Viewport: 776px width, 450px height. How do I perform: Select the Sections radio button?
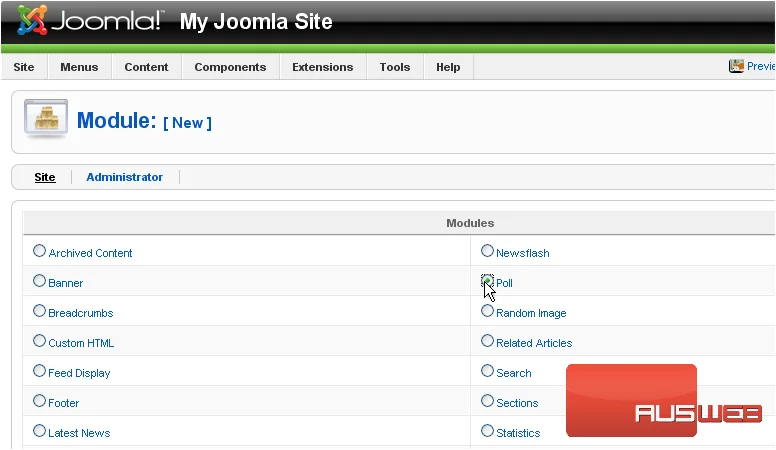487,401
